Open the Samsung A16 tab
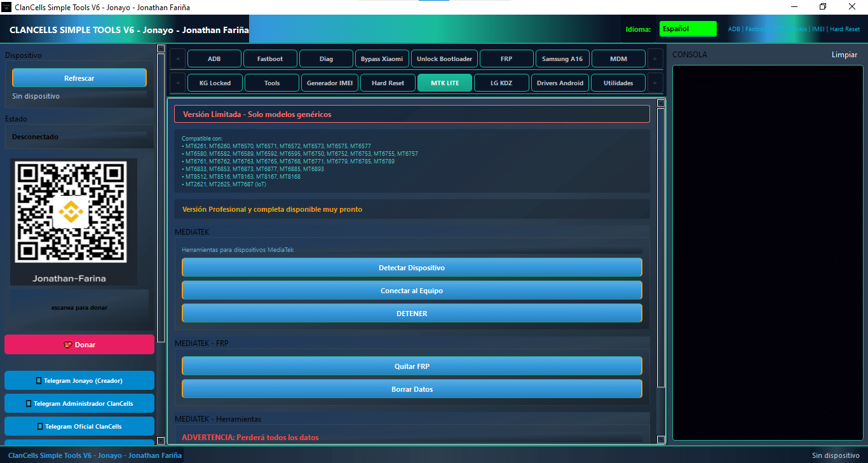 pyautogui.click(x=562, y=59)
